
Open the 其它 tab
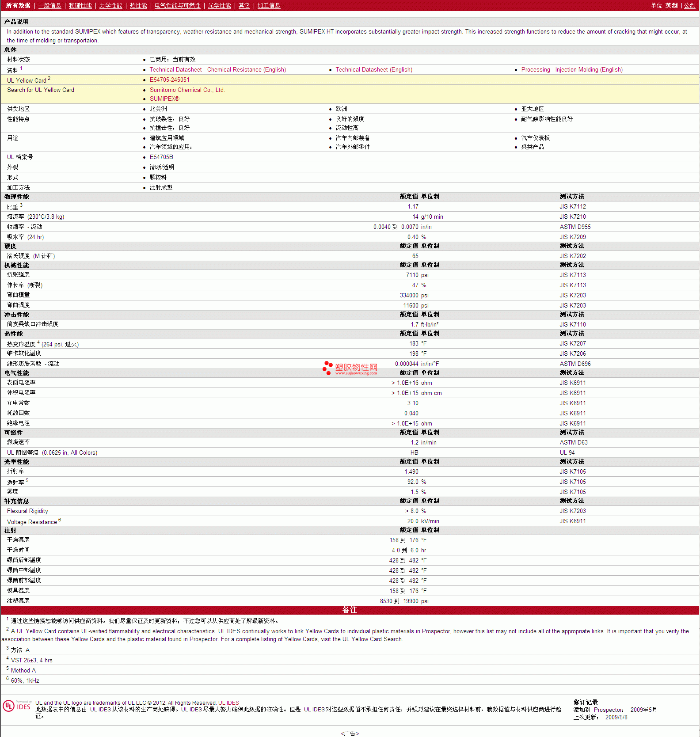click(x=244, y=6)
